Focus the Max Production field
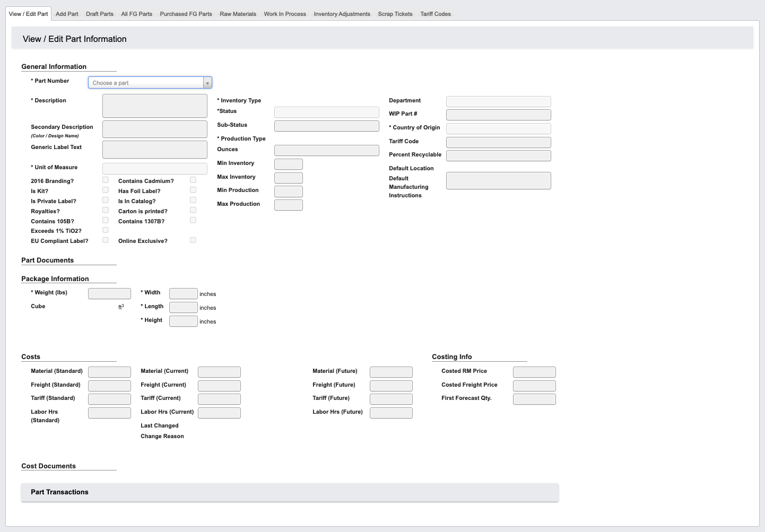Screen dimensions: 765x532 tap(289, 205)
